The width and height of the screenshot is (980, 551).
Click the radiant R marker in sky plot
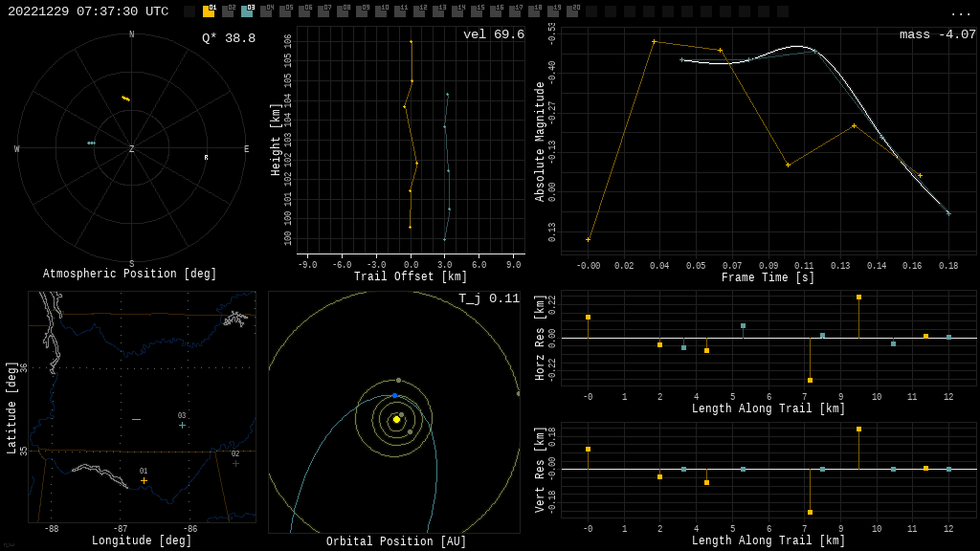click(206, 158)
